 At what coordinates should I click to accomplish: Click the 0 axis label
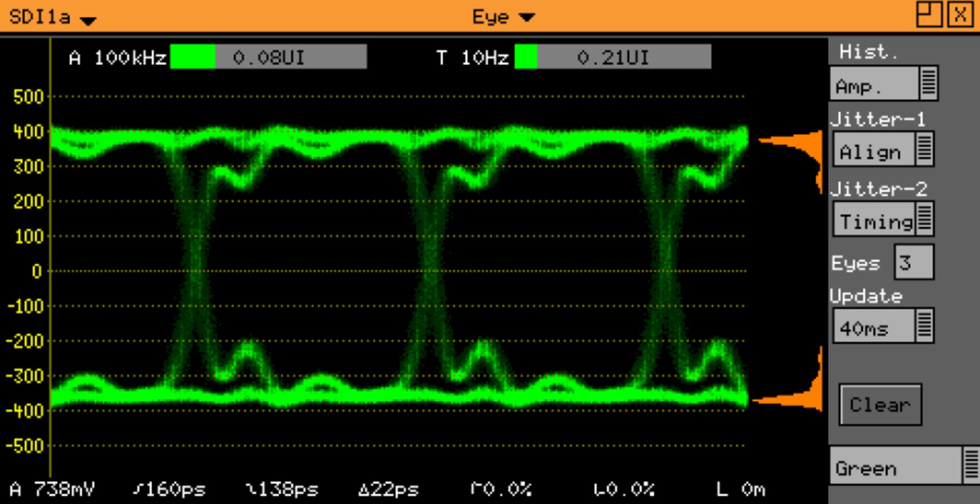(x=37, y=271)
